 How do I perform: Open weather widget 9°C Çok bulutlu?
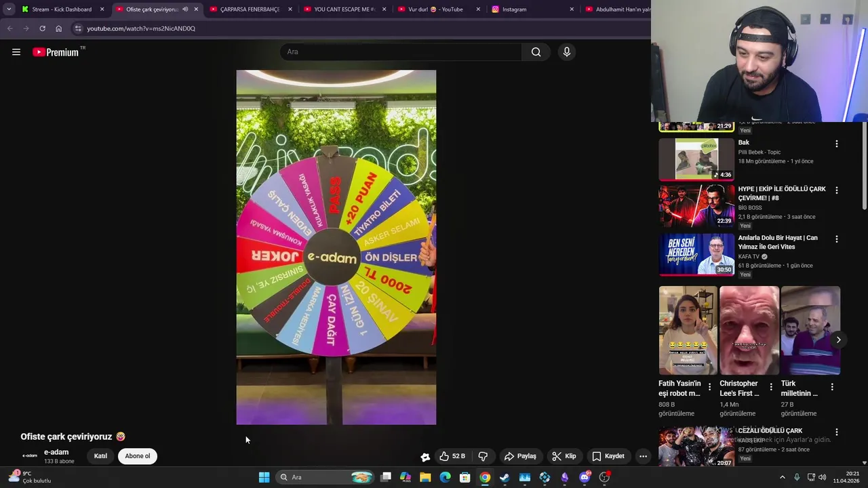(x=31, y=477)
